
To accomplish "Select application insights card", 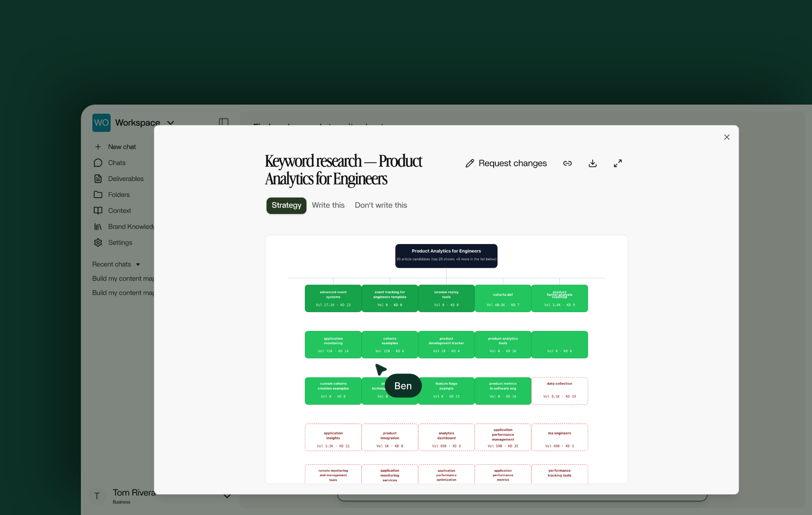I will pos(333,437).
